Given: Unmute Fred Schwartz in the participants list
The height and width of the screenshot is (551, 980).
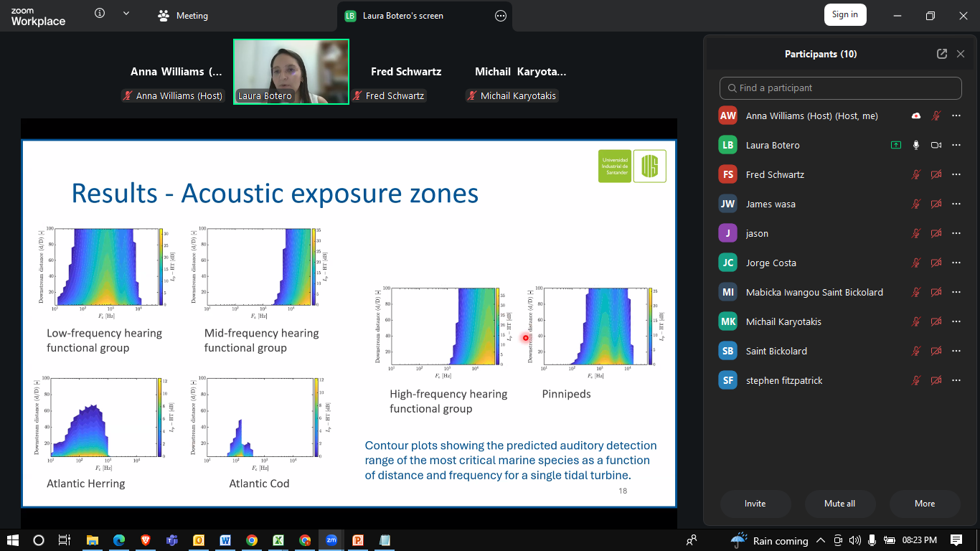Looking at the screenshot, I should coord(916,174).
